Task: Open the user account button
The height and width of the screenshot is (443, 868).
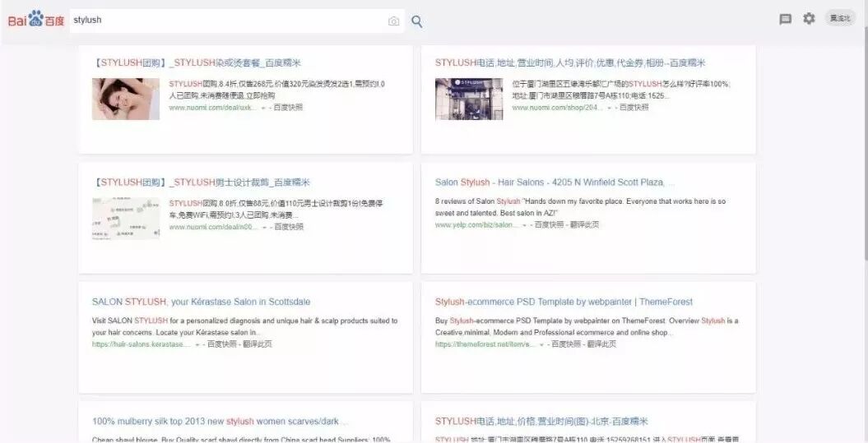Action: pos(840,18)
